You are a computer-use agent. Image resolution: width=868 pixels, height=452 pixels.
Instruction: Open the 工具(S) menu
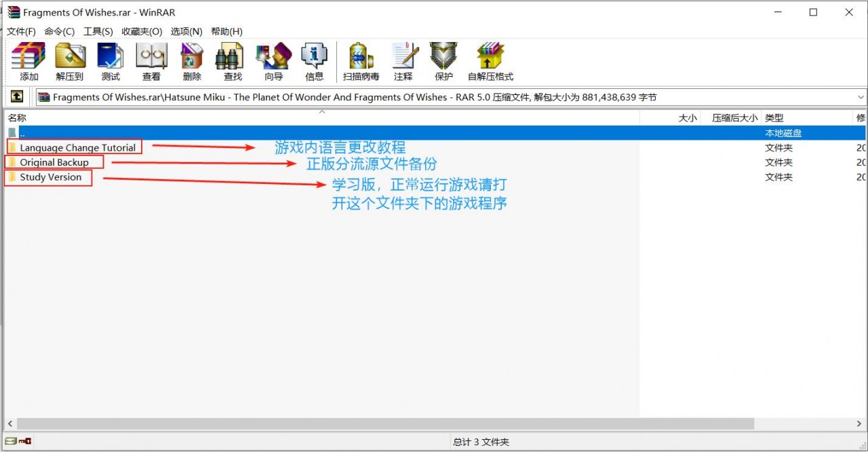(x=98, y=31)
